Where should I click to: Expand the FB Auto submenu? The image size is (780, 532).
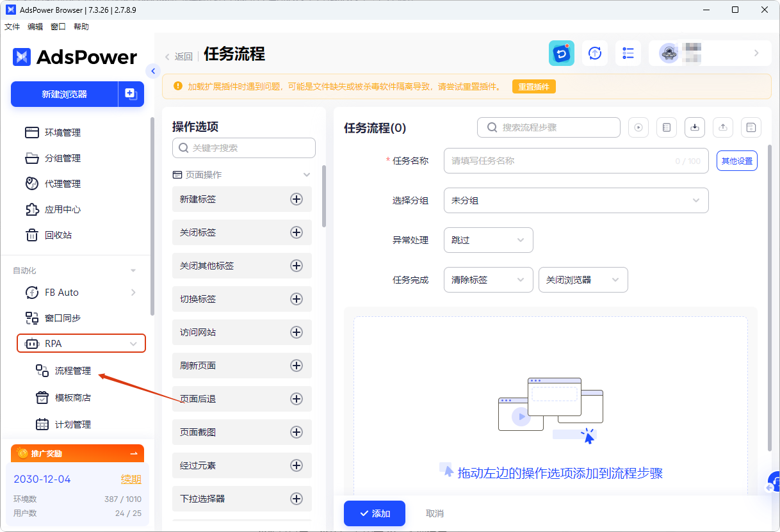click(x=133, y=293)
